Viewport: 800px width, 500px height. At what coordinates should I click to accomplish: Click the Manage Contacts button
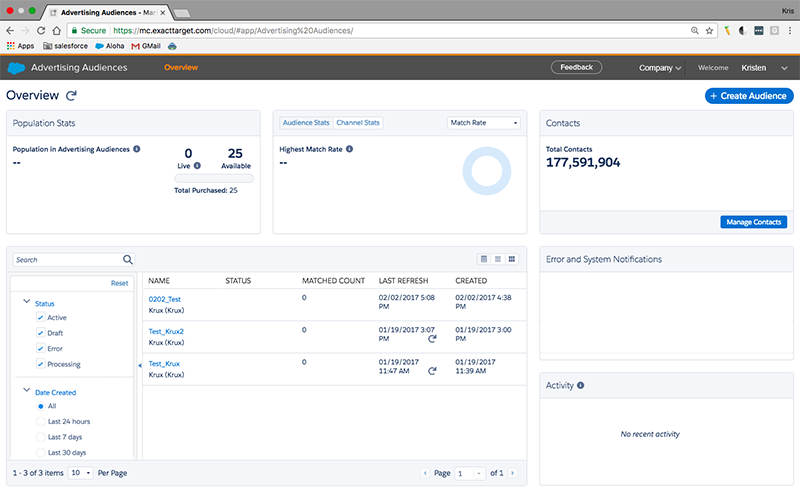pyautogui.click(x=754, y=222)
